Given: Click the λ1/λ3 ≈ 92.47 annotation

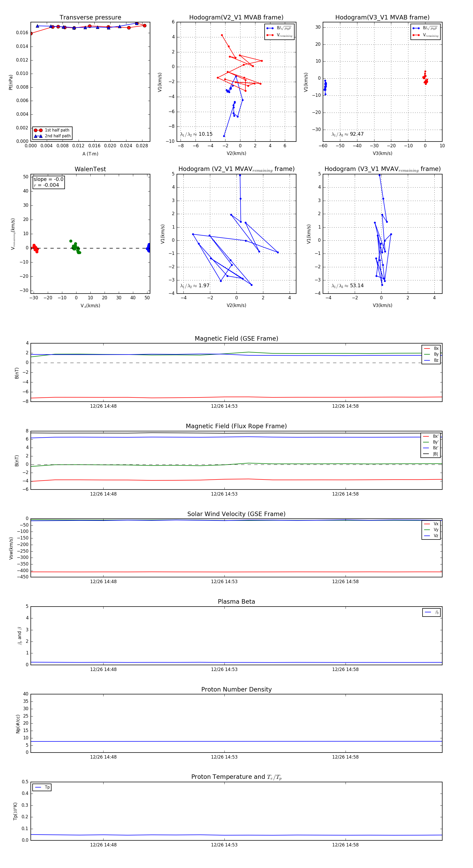Looking at the screenshot, I should point(347,134).
